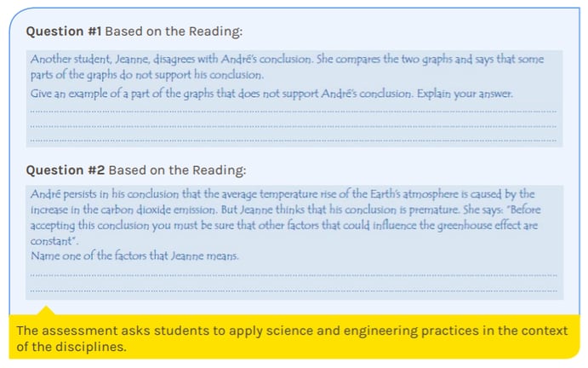Click the second answer line under Question #1
Viewport: 588px width, 368px height.
point(294,126)
